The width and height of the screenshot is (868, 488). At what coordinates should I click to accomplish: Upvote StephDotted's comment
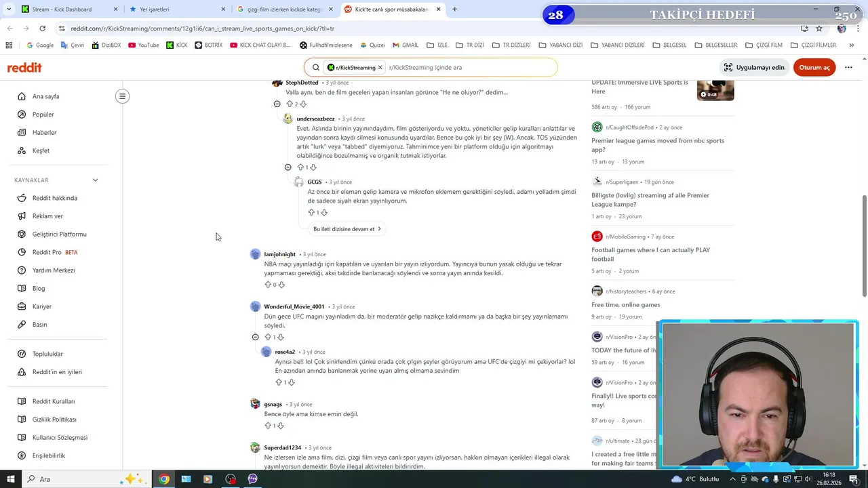290,104
